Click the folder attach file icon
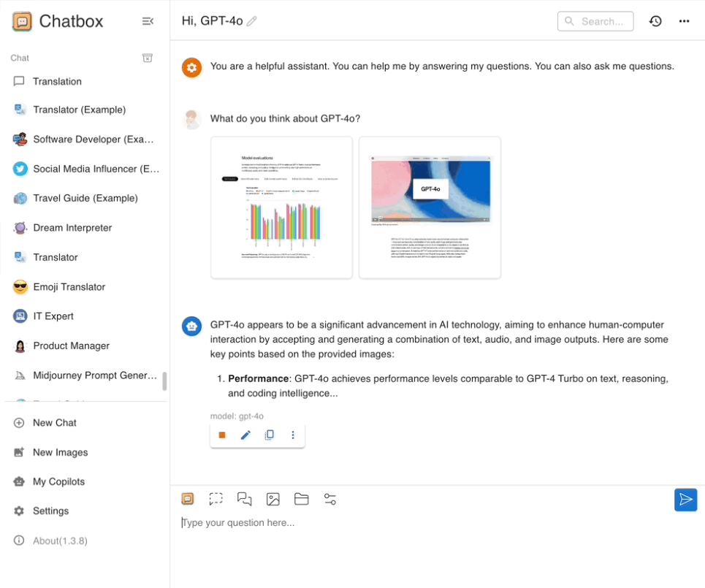The image size is (705, 588). pos(301,500)
